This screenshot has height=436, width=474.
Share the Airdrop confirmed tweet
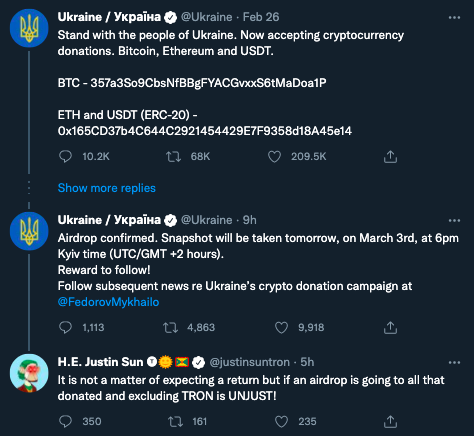[390, 328]
